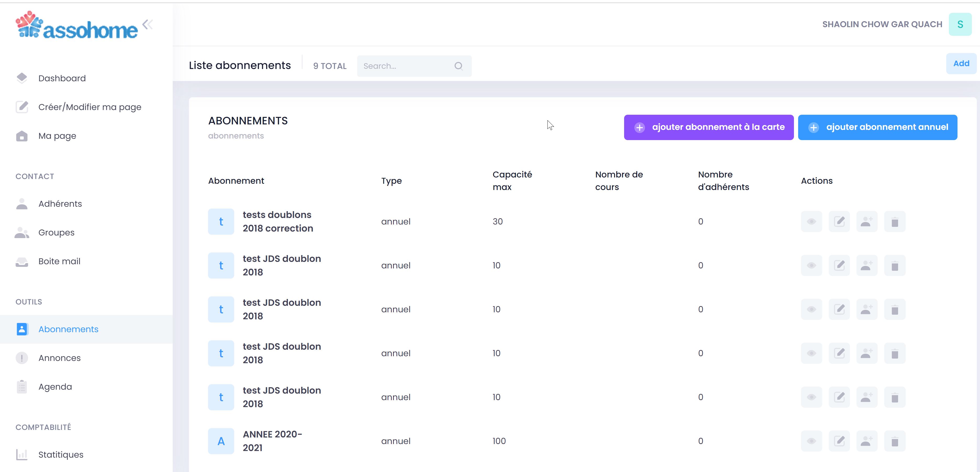Open the Agenda tool
980x472 pixels.
click(55, 387)
